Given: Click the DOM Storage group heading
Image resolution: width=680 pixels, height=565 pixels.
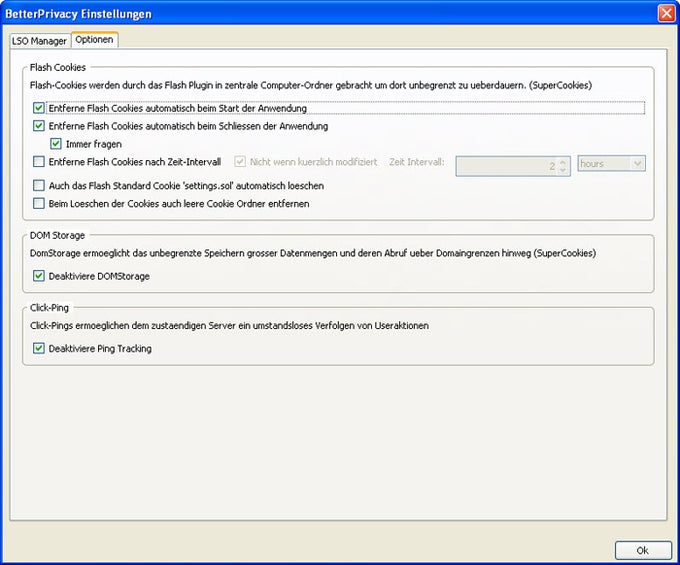Looking at the screenshot, I should coord(57,235).
